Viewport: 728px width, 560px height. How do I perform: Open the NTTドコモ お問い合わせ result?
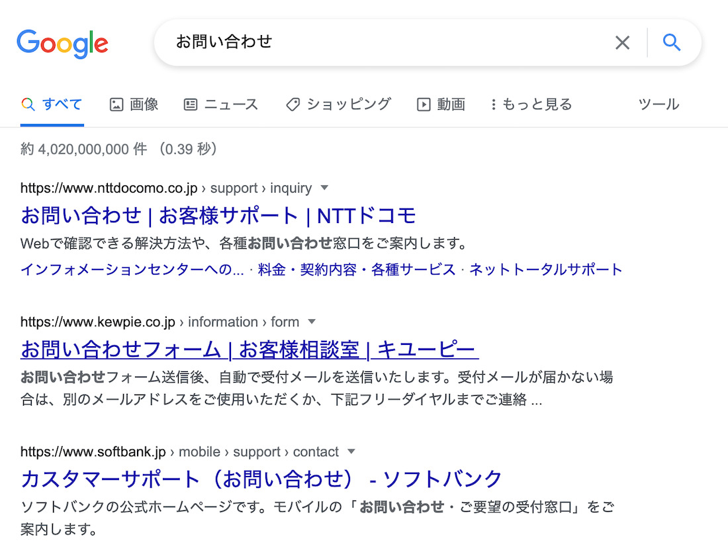click(218, 215)
